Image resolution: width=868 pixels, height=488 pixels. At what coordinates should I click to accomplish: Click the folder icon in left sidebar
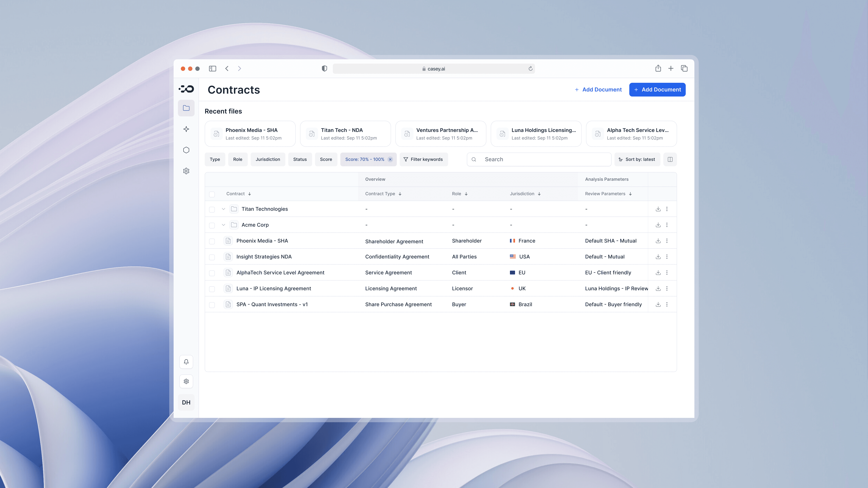(186, 108)
